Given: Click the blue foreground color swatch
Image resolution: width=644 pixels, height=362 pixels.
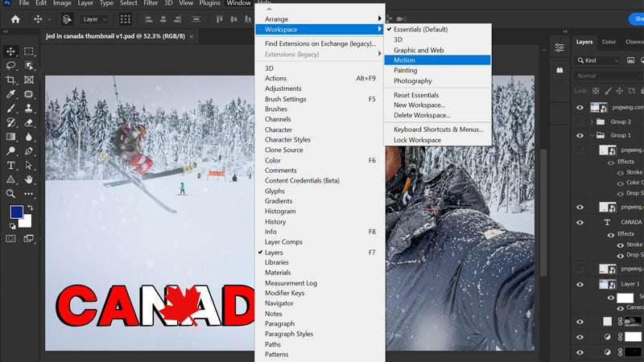Looking at the screenshot, I should pos(16,212).
